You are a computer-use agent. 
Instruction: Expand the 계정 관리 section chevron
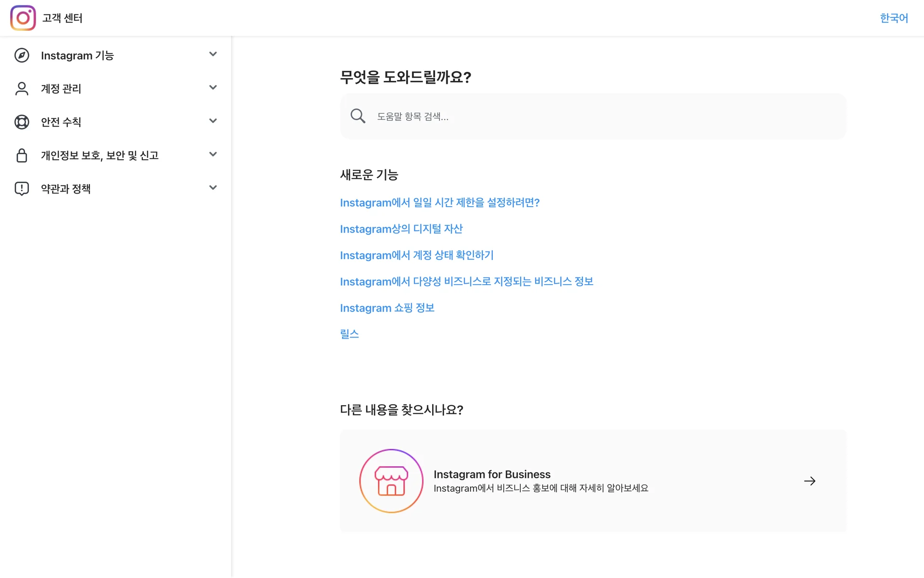click(x=213, y=87)
